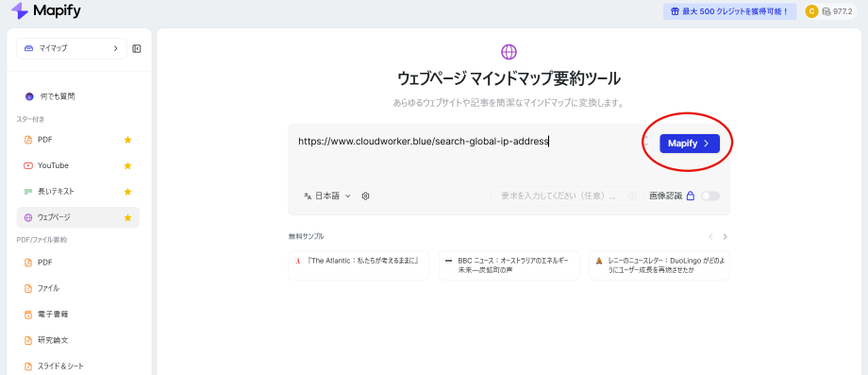The image size is (868, 375).
Task: Open The Atlantic sample card
Action: (359, 265)
